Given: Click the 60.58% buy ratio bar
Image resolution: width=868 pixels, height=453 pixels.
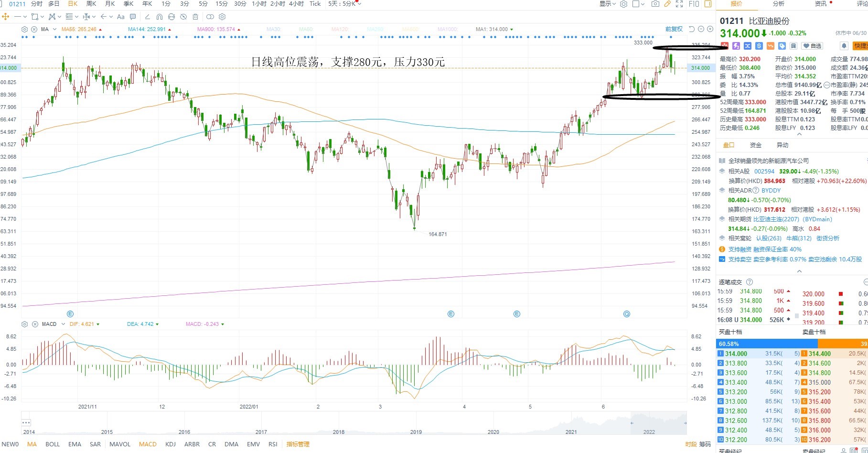Looking at the screenshot, I should (x=767, y=344).
